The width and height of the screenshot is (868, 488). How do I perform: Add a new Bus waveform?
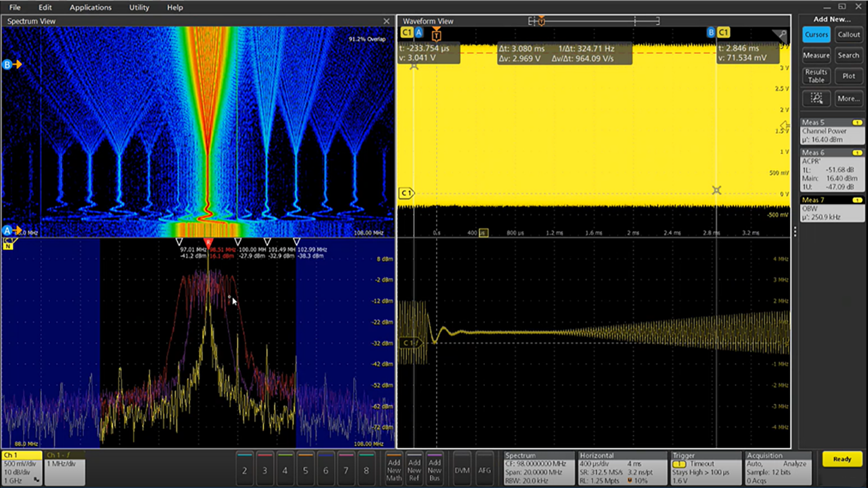(x=434, y=470)
